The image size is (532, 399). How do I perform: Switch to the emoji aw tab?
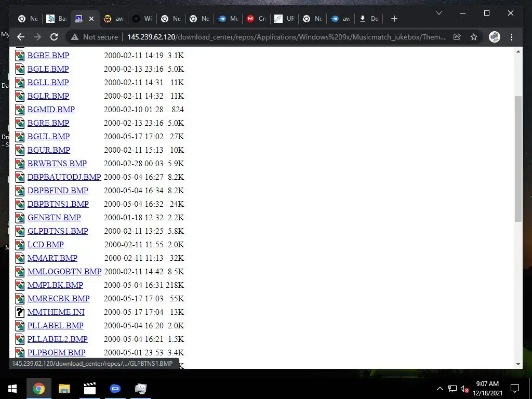point(114,19)
